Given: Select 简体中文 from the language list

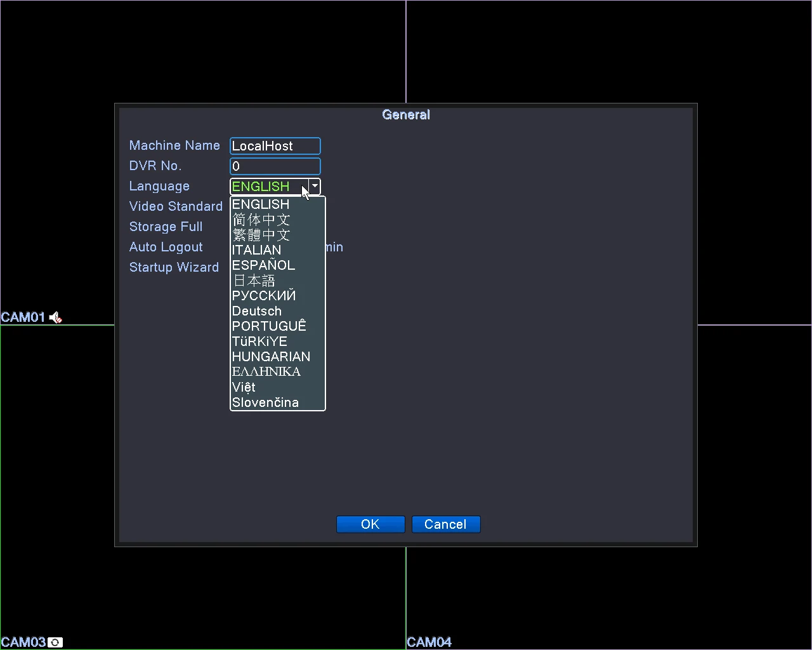Looking at the screenshot, I should (x=278, y=220).
